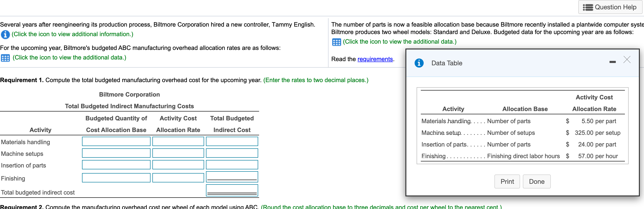Click 'Requirement 1.' heading text
The width and height of the screenshot is (644, 209).
pos(22,80)
